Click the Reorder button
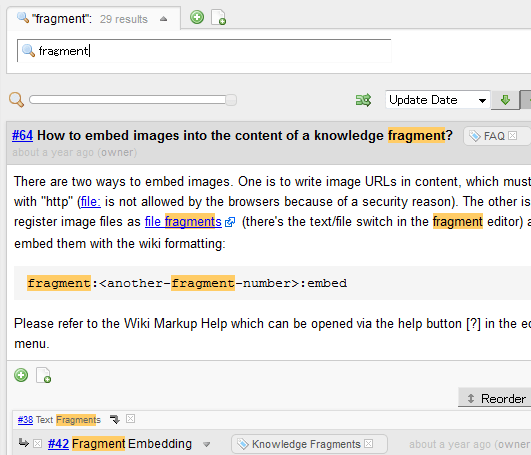Screen dimensions: 531x455 [496, 398]
